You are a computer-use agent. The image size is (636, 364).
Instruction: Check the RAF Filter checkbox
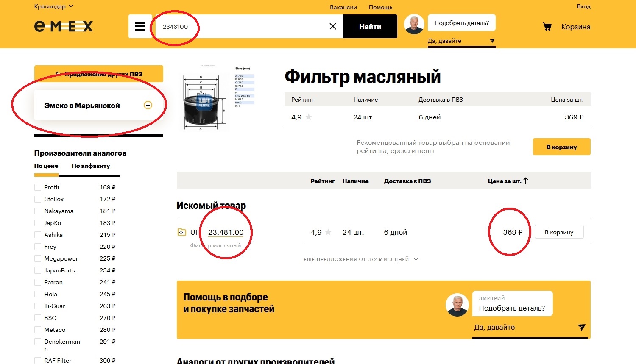coord(38,360)
